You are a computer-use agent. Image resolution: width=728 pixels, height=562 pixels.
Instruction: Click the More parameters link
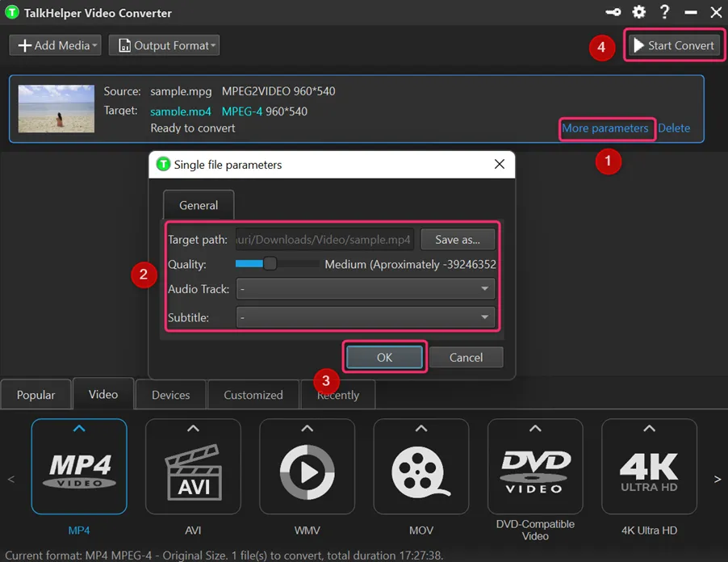click(x=605, y=128)
